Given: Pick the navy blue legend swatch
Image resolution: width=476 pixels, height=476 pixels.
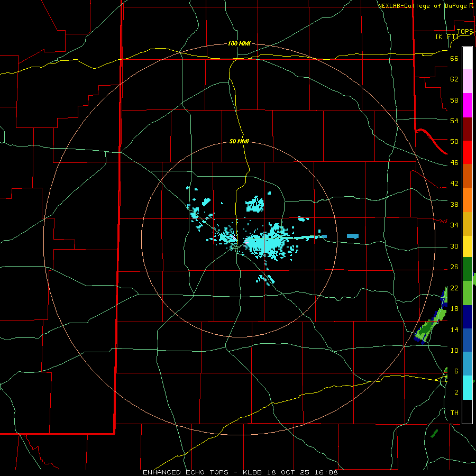Looking at the screenshot, I should tap(467, 317).
